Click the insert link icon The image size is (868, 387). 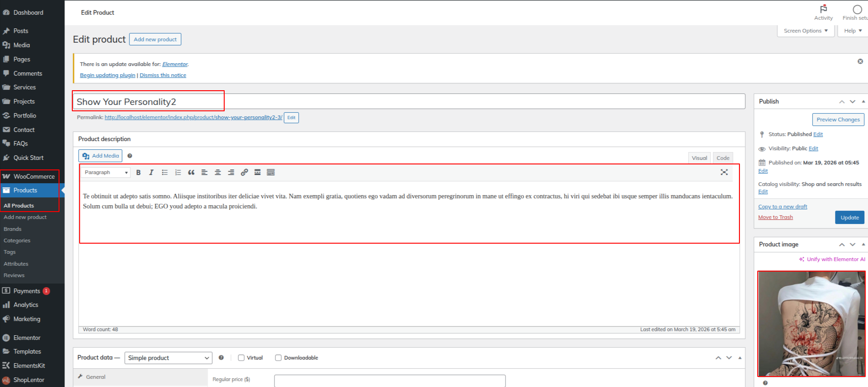click(x=244, y=173)
